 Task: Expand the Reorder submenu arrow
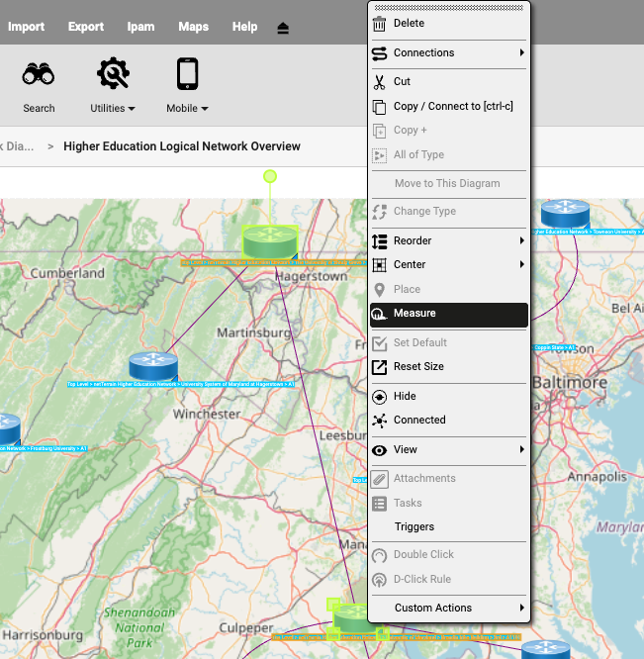521,241
